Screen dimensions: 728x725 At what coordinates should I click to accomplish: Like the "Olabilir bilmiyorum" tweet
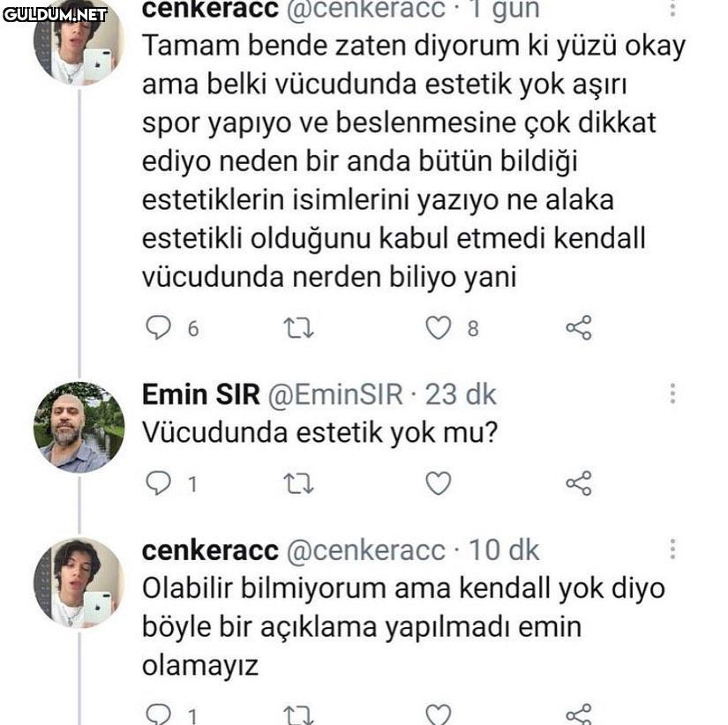439,714
